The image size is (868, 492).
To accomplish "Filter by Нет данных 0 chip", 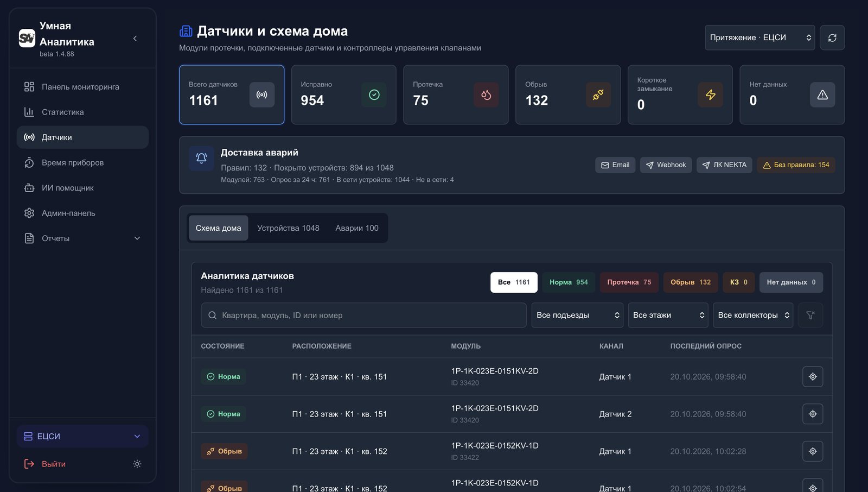I will pos(791,282).
